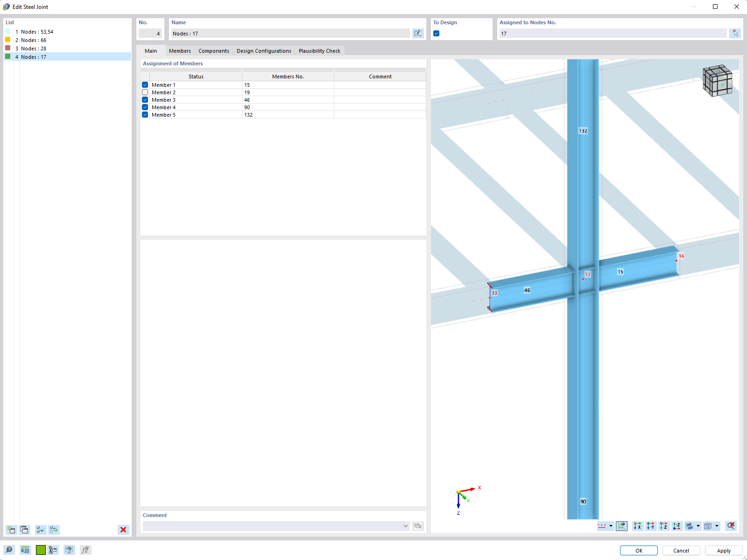
Task: Open the Design Configurations tab
Action: [x=264, y=51]
